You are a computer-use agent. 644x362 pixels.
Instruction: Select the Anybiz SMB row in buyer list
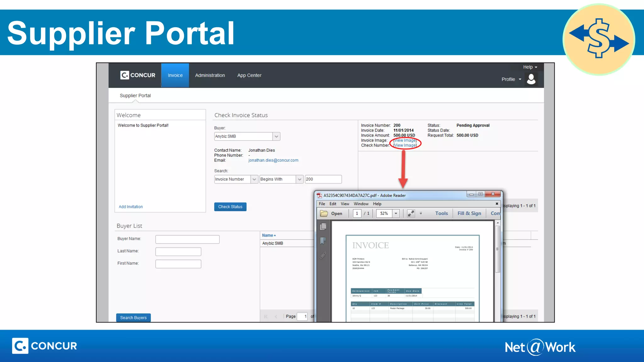(287, 244)
